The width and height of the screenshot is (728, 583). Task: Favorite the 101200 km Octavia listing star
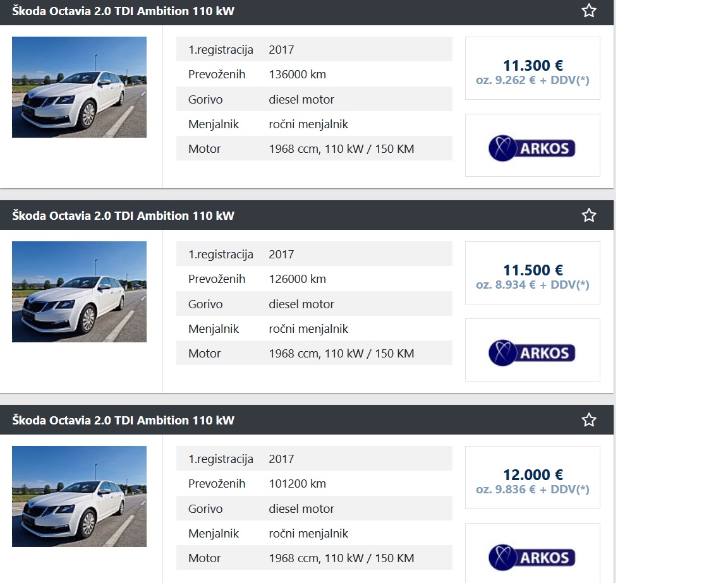589,419
